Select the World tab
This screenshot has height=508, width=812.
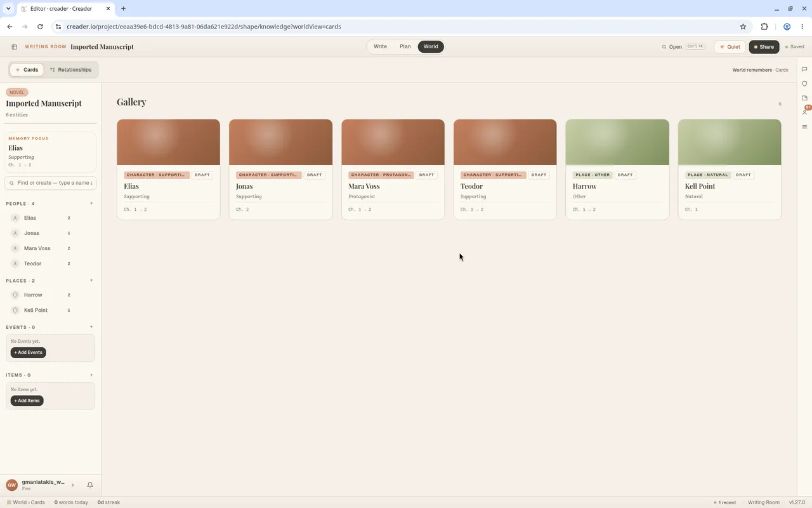pos(431,46)
